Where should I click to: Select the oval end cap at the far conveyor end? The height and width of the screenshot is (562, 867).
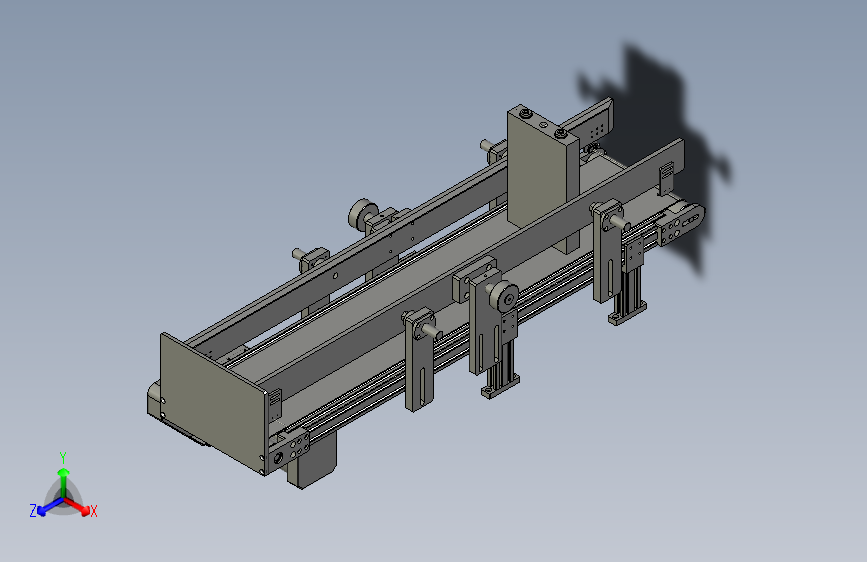point(683,224)
